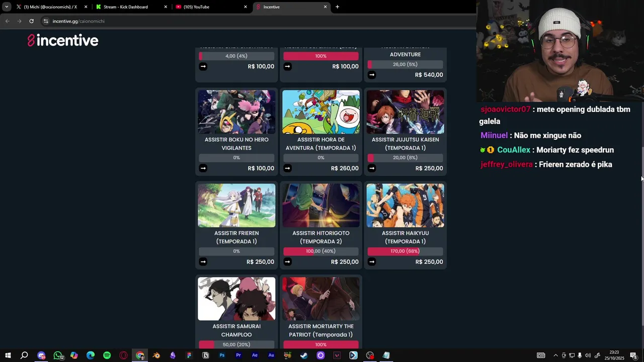Open Figma from the taskbar
Viewport: 644px width, 362px height.
pos(189,355)
